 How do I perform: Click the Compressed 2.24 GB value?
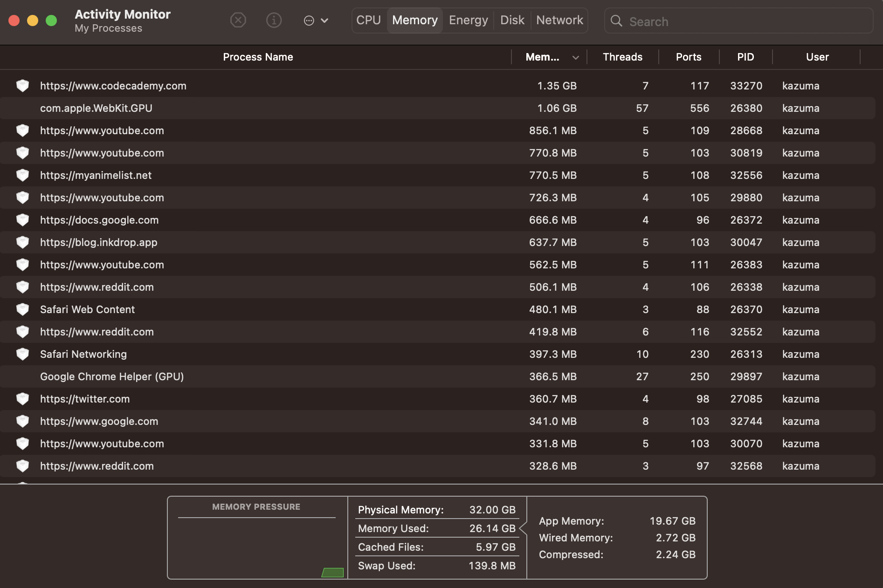click(x=676, y=554)
